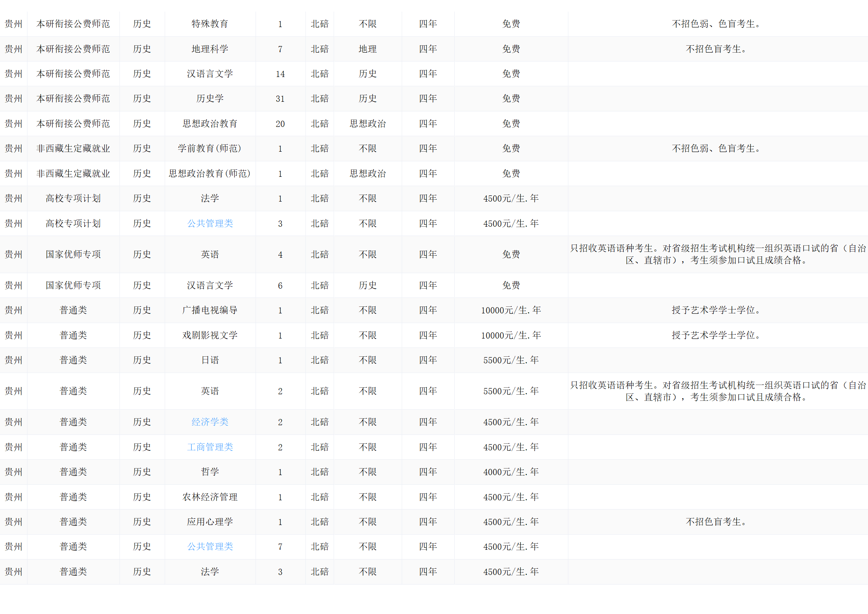This screenshot has height=614, width=868.
Task: Open the 公共管理类 link in 高校专项计划 row
Action: 210,224
